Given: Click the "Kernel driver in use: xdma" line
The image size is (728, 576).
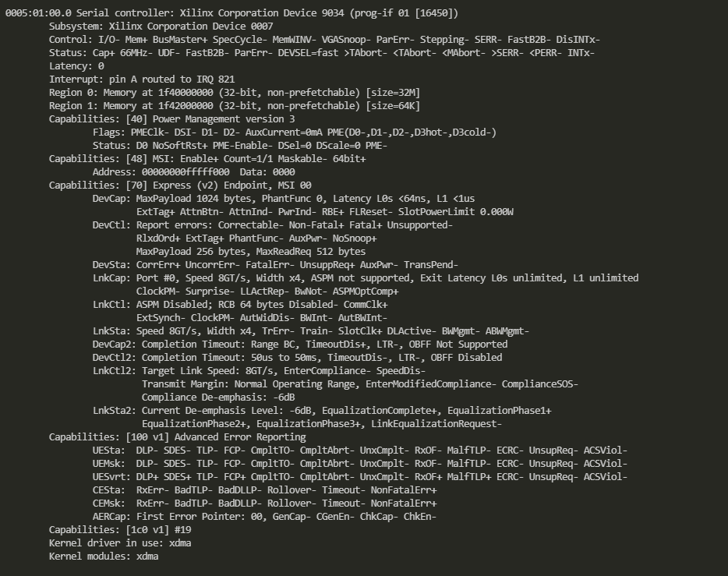Looking at the screenshot, I should [118, 542].
